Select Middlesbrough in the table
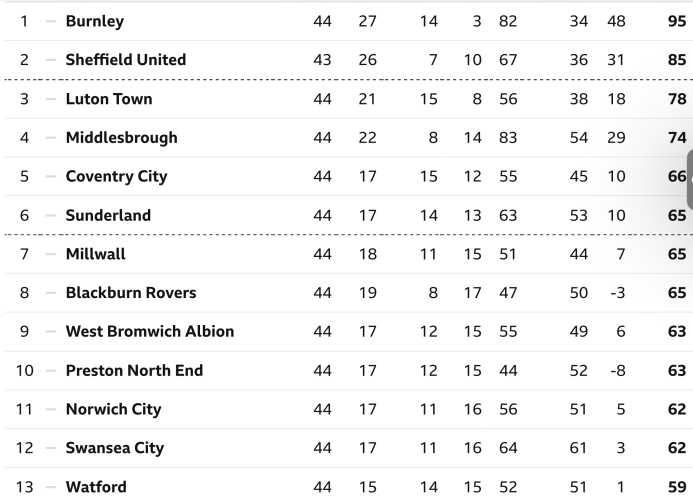The image size is (693, 500). point(121,138)
